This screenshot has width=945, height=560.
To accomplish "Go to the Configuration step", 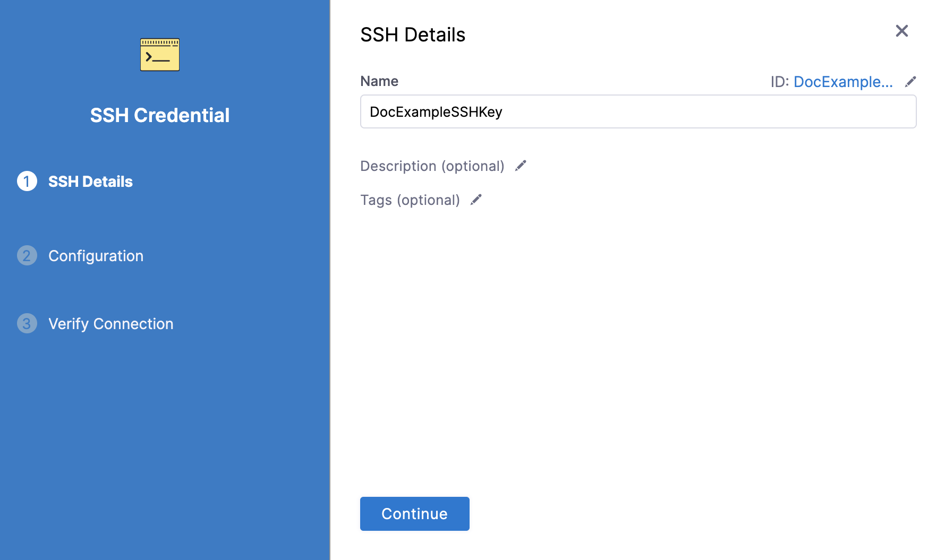I will click(96, 256).
